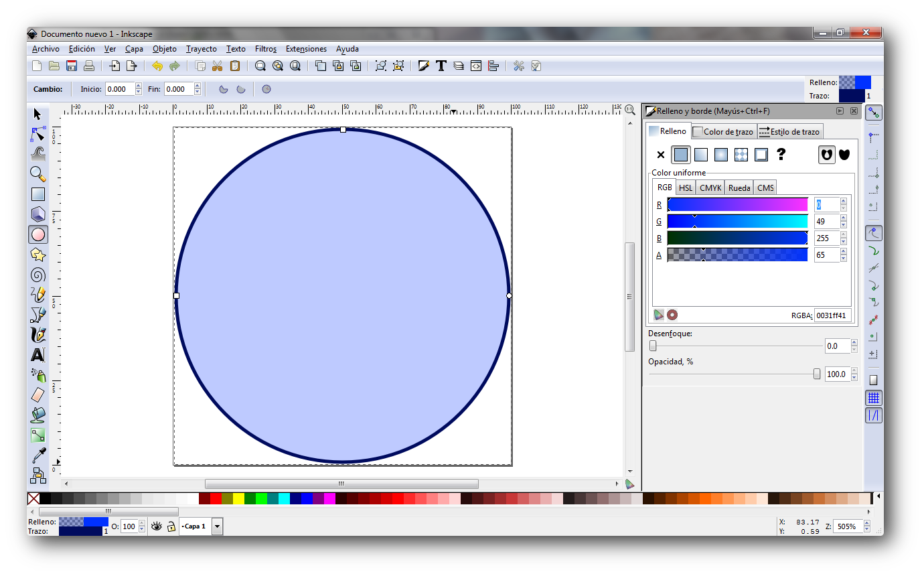Select the Text tool in toolbox
Screen dimensions: 924x576
click(x=38, y=355)
